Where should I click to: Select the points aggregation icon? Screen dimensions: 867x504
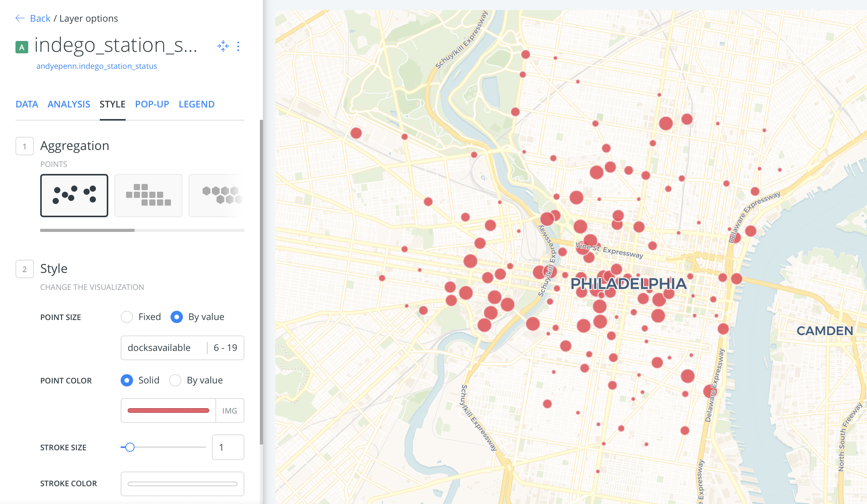point(74,195)
